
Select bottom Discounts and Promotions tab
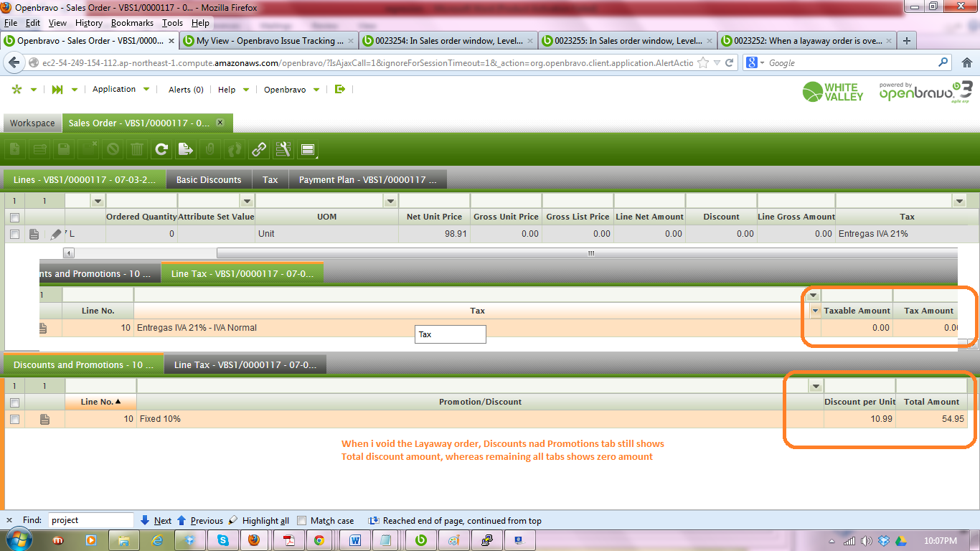click(x=84, y=364)
